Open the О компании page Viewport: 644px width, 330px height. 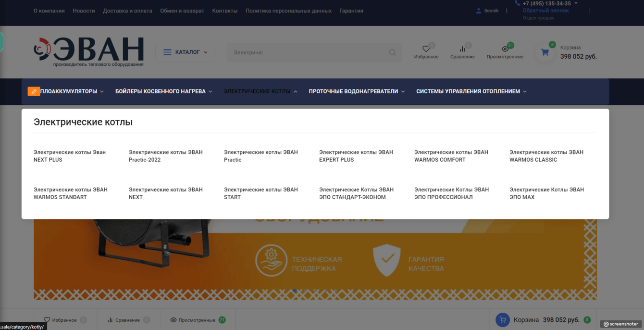[x=49, y=11]
